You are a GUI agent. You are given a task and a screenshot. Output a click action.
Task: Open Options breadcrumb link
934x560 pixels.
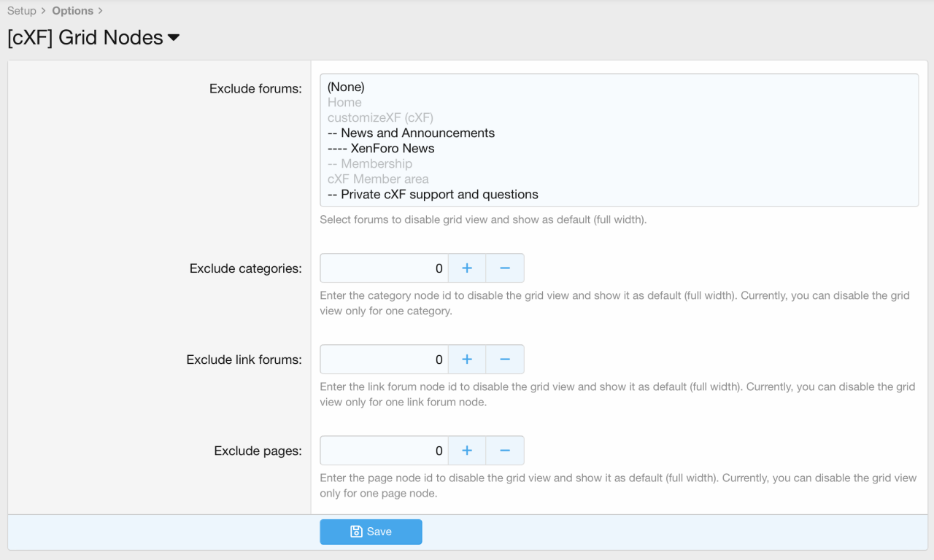(72, 11)
